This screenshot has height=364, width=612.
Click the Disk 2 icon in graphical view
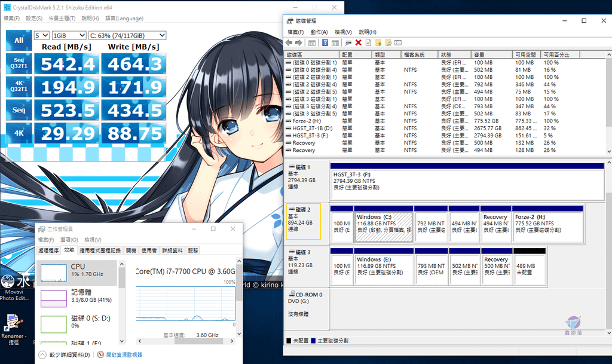292,210
